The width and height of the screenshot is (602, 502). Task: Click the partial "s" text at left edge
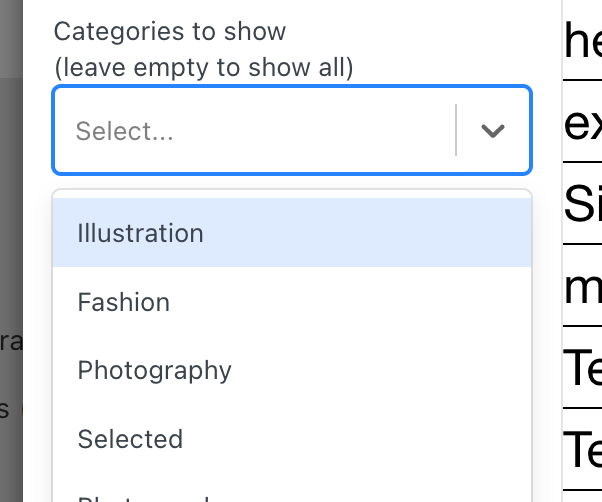pyautogui.click(x=6, y=409)
